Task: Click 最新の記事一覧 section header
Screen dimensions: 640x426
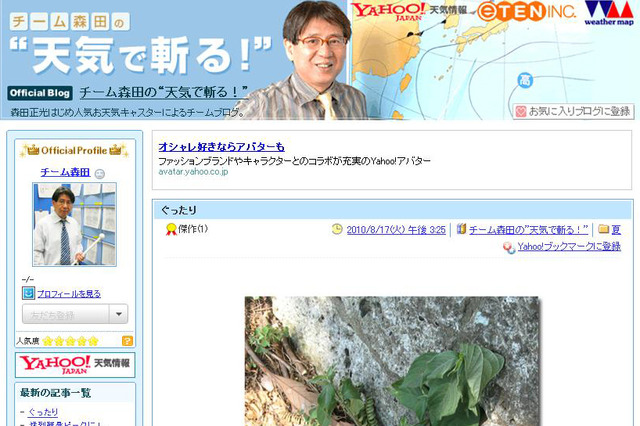Action: [x=56, y=393]
